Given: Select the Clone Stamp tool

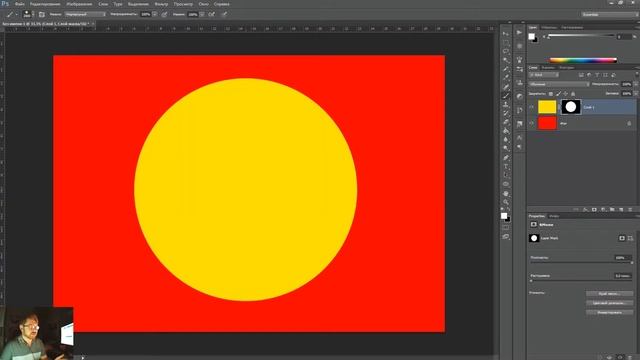Looking at the screenshot, I should pyautogui.click(x=506, y=104).
